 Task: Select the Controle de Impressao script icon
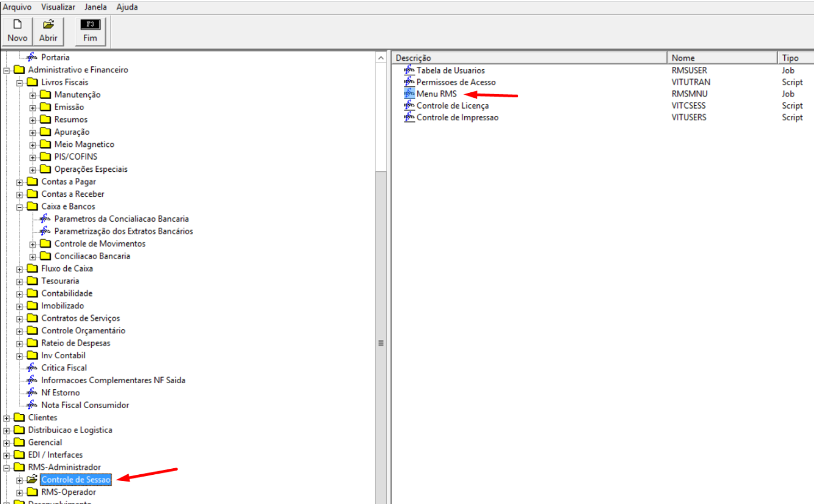point(409,117)
